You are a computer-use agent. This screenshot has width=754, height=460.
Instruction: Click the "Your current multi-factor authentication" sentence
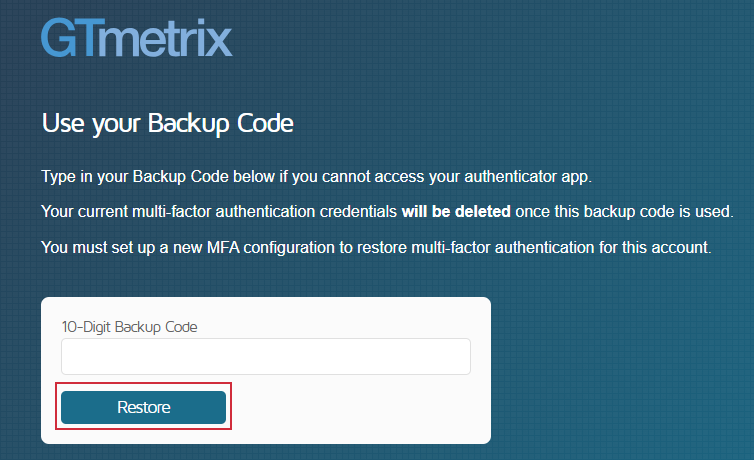coord(220,212)
